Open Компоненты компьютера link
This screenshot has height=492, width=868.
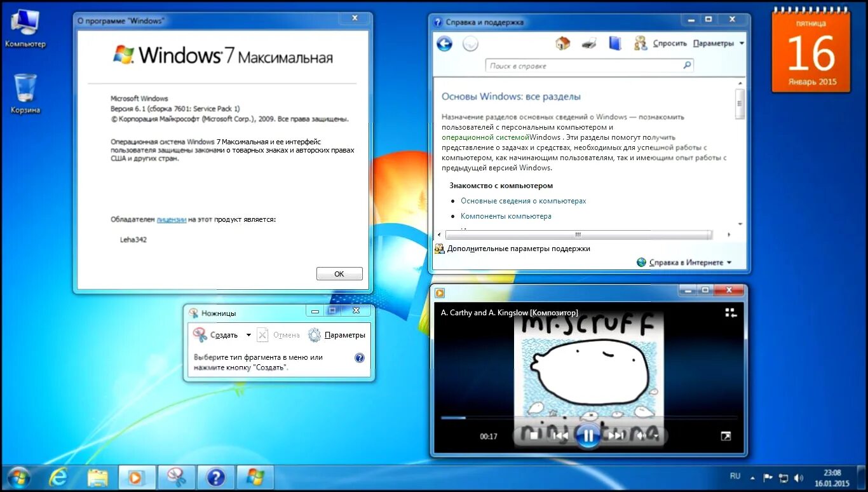click(506, 216)
